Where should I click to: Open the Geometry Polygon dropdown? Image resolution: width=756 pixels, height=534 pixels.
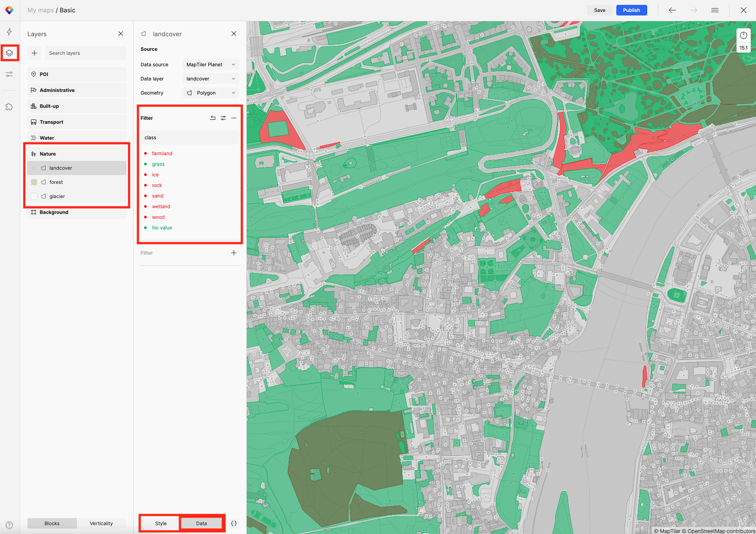click(210, 93)
